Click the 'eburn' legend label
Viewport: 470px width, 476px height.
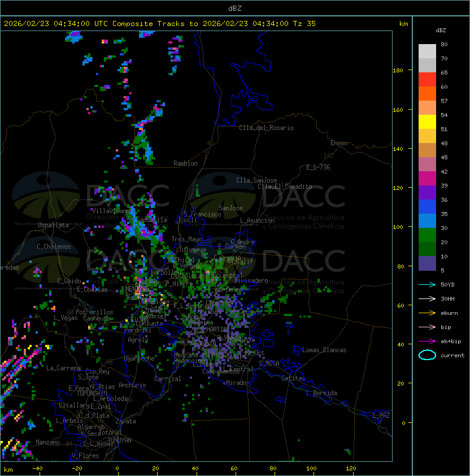[449, 313]
